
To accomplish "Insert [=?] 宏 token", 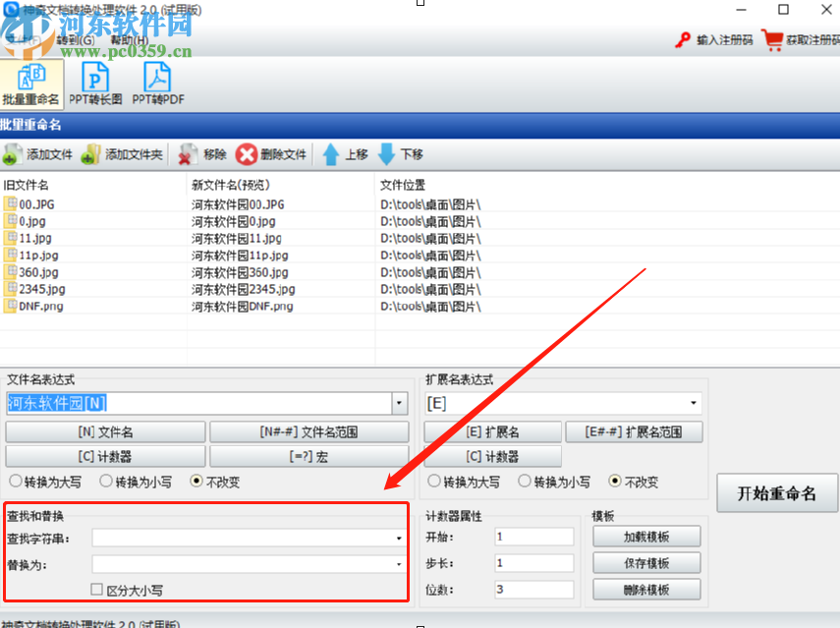I will click(x=309, y=457).
